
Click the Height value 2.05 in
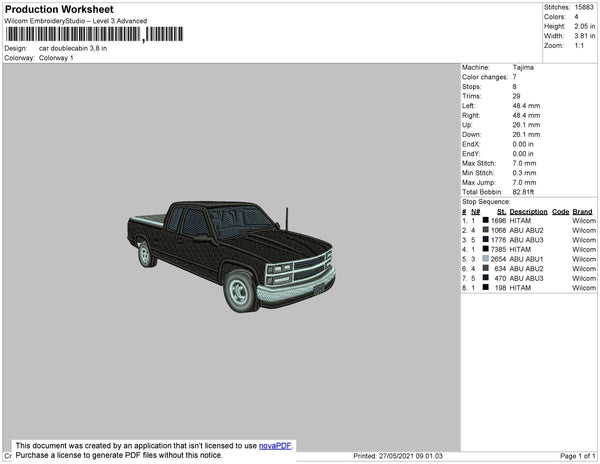[x=585, y=26]
